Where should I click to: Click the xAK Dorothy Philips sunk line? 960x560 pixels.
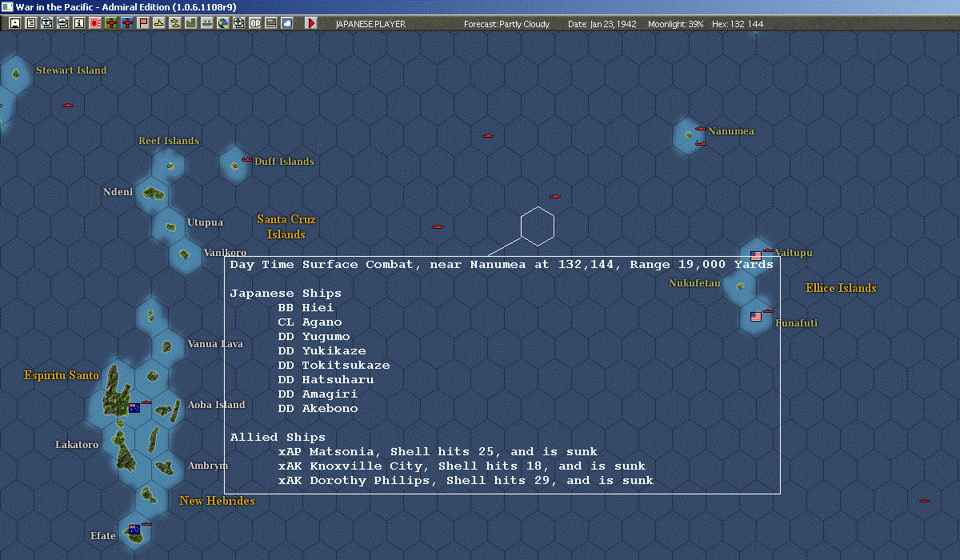tap(466, 481)
